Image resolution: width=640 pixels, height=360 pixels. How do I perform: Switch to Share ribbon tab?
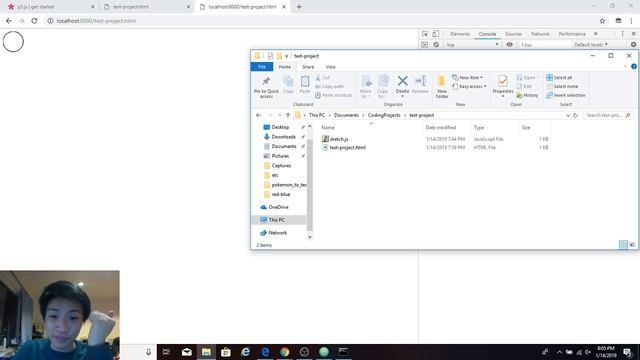[308, 67]
